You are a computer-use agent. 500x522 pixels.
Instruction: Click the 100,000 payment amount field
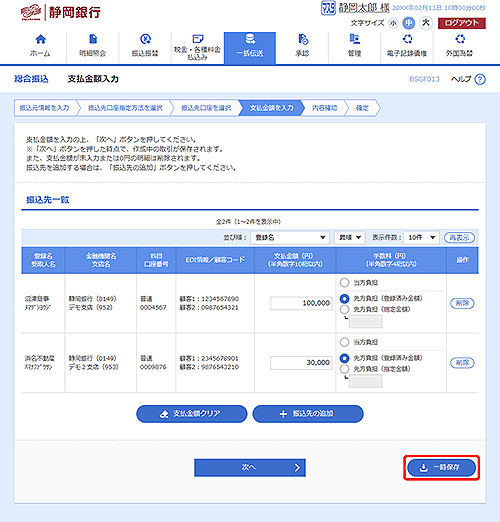301,303
